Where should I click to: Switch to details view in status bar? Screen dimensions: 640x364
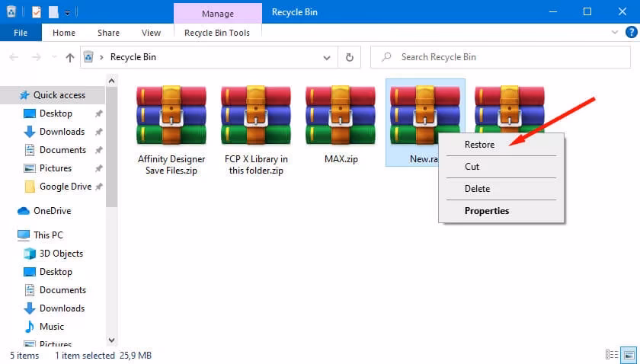[x=612, y=355]
